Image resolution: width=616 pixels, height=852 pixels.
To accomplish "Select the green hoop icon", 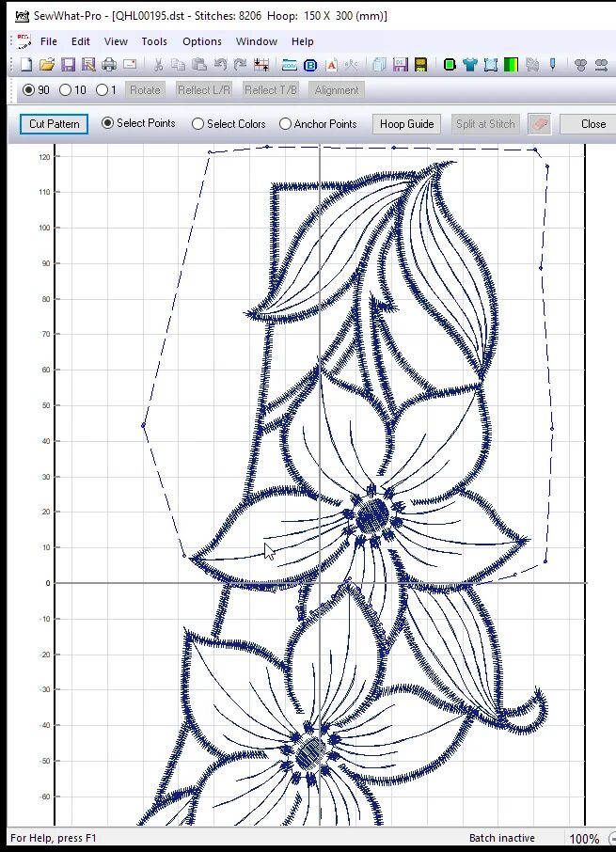I will coord(450,65).
